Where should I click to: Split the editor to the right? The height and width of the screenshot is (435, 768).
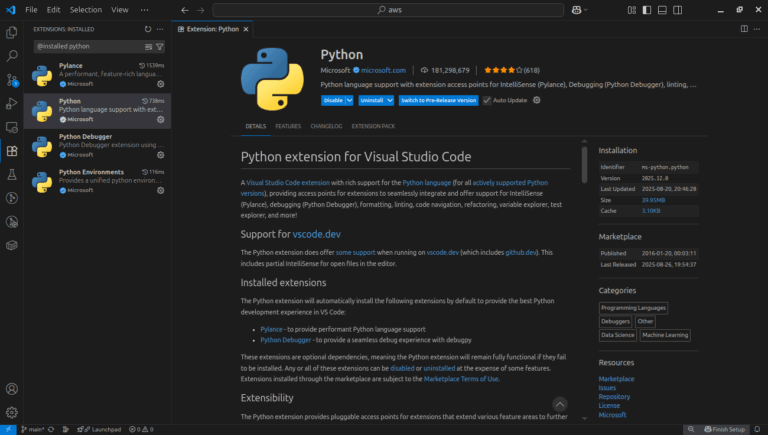coord(744,29)
